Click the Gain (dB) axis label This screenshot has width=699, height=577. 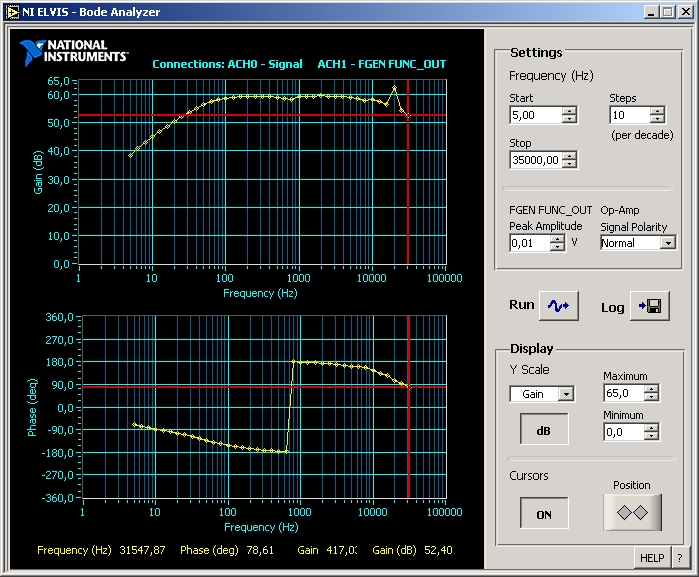[x=38, y=172]
